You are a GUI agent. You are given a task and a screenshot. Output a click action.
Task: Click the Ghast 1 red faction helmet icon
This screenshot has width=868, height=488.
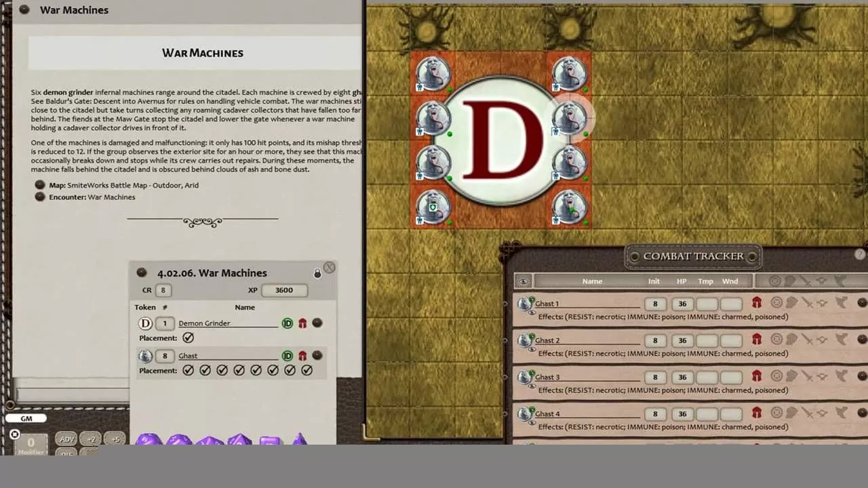[757, 302]
